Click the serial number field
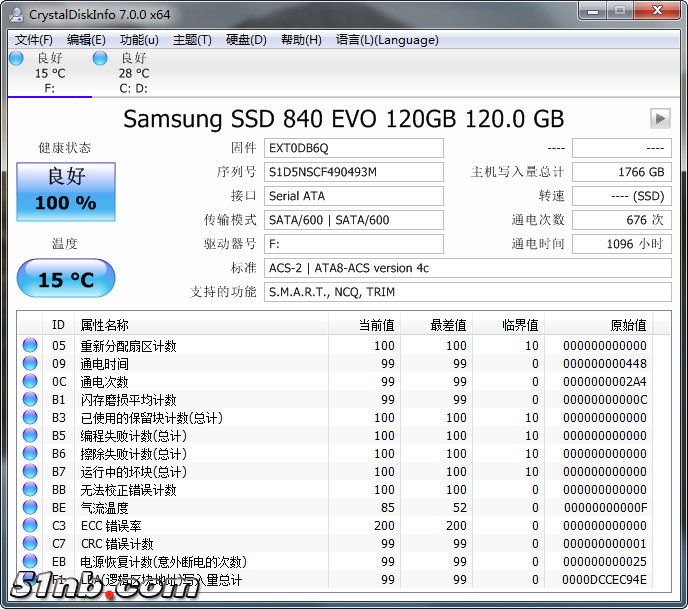688x609 pixels. pos(353,172)
